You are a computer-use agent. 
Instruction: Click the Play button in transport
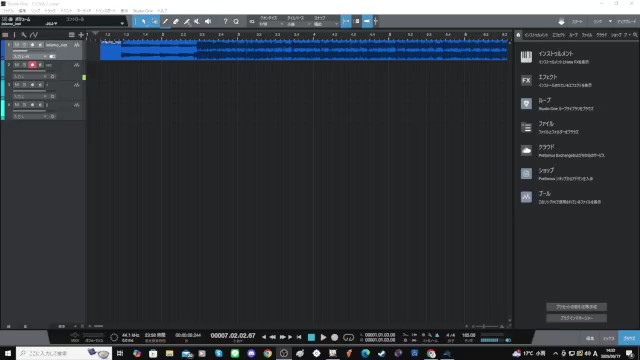(x=323, y=338)
